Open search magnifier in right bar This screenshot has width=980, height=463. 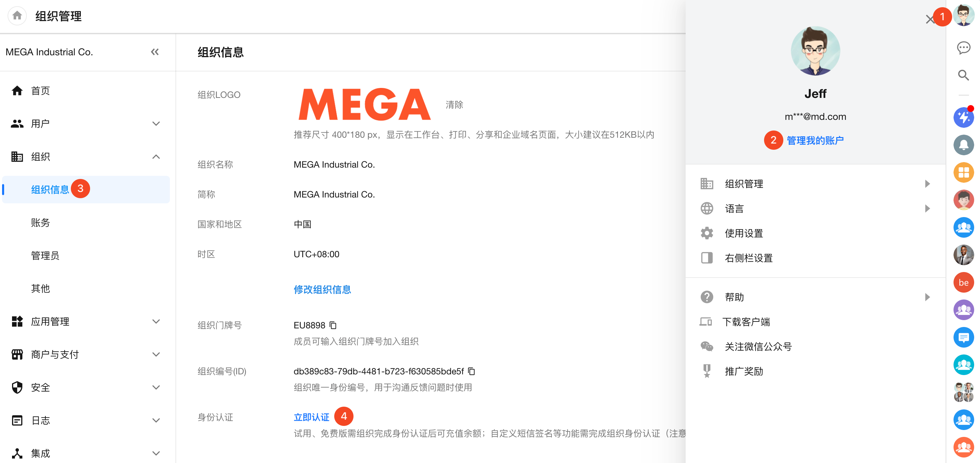point(963,75)
